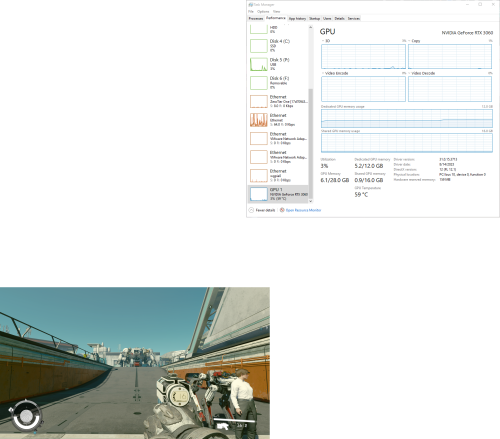This screenshot has width=500, height=439.
Task: Open the Options menu
Action: tap(263, 11)
